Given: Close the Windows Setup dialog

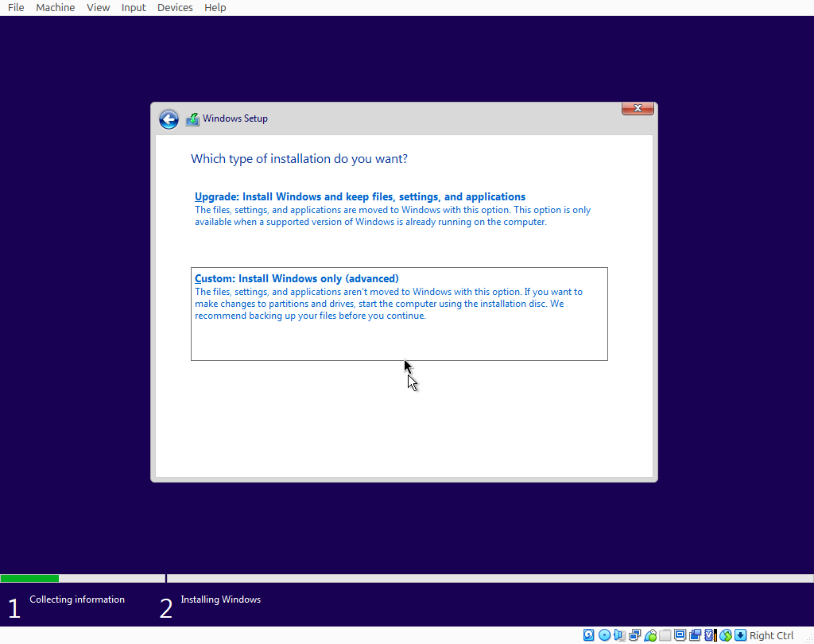Looking at the screenshot, I should (638, 108).
